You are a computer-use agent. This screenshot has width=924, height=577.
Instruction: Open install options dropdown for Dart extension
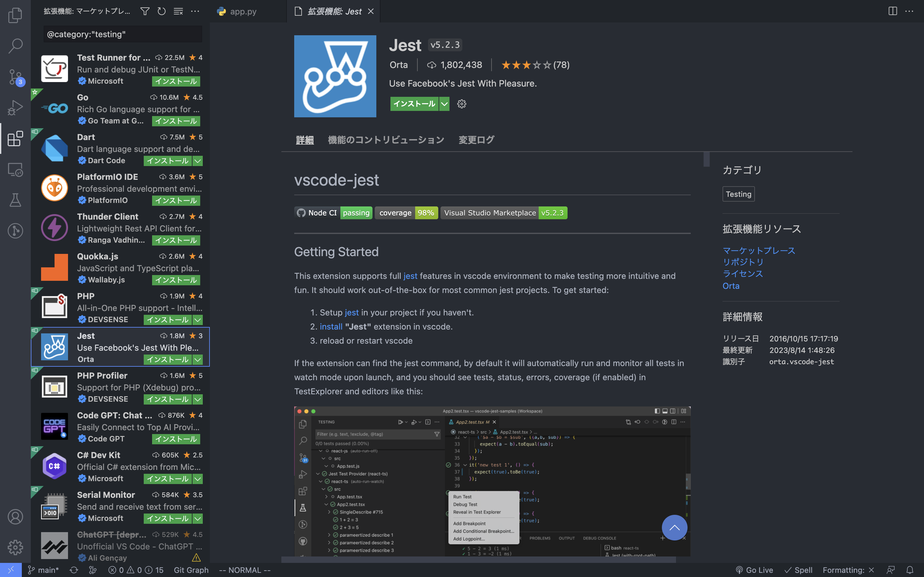(197, 161)
